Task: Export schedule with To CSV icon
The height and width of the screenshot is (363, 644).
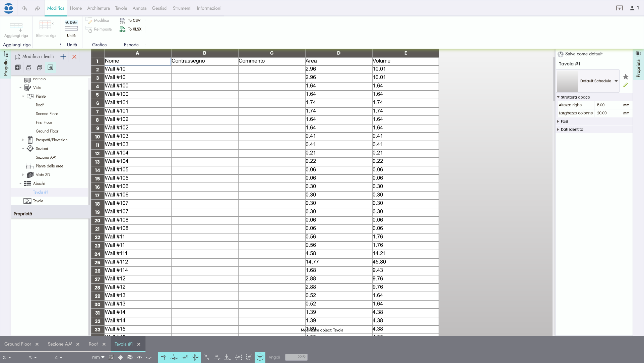Action: click(123, 21)
